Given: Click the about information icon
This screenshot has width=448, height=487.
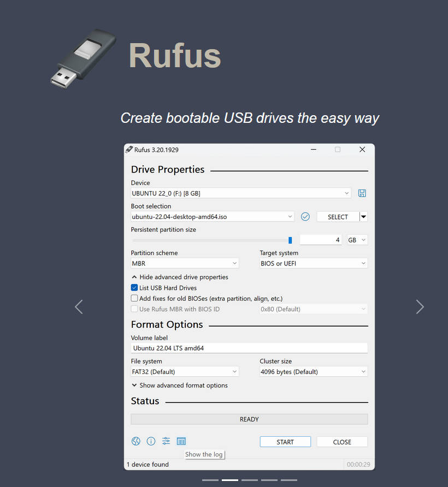Looking at the screenshot, I should [151, 441].
